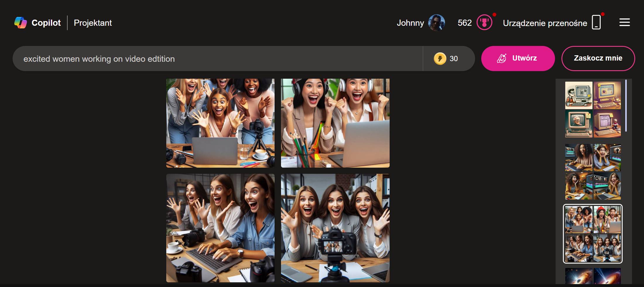Screen dimensions: 644x287
Task: Click the mobile phone device icon
Action: point(596,22)
